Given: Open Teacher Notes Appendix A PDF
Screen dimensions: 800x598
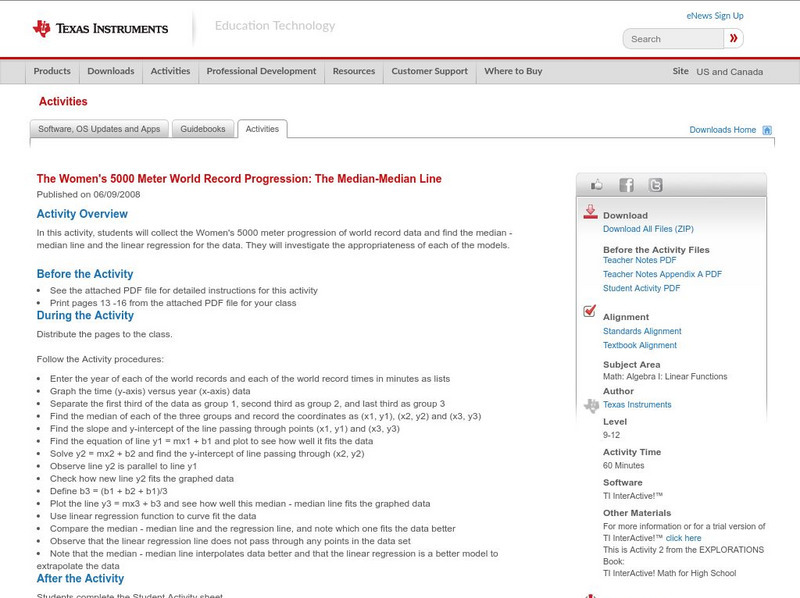Looking at the screenshot, I should (x=662, y=274).
